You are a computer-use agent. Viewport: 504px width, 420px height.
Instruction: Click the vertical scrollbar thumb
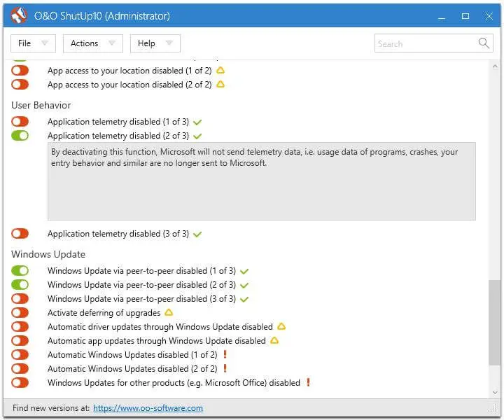point(494,322)
